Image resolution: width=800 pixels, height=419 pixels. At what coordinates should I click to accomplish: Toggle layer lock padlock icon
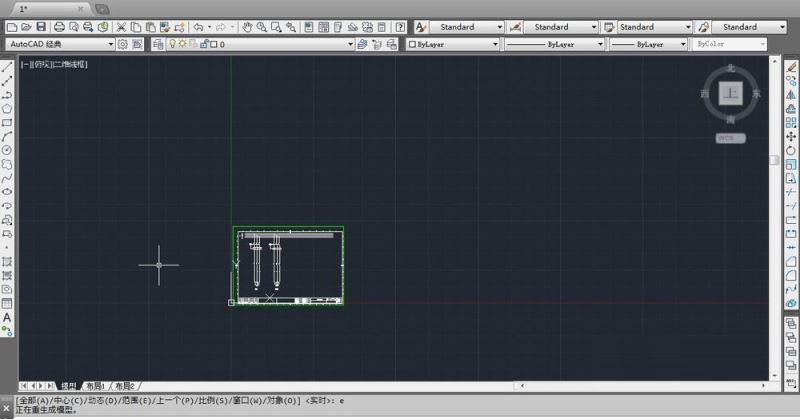point(204,44)
